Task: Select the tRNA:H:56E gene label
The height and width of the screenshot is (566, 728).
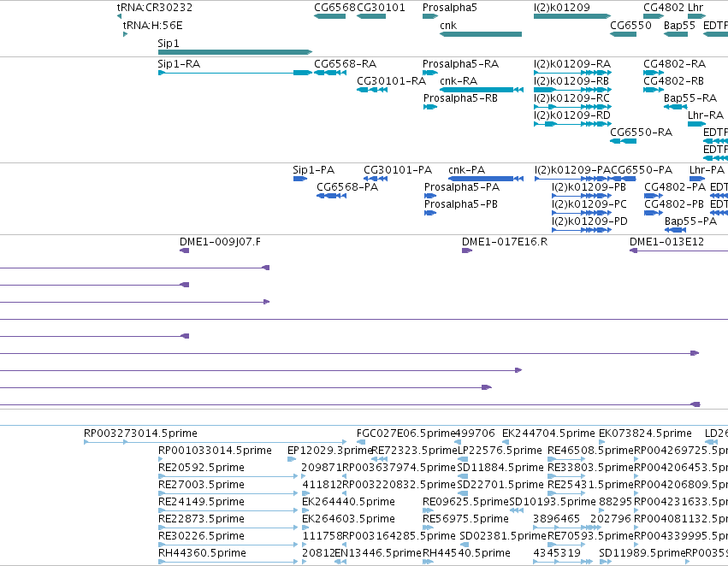Action: [x=153, y=26]
